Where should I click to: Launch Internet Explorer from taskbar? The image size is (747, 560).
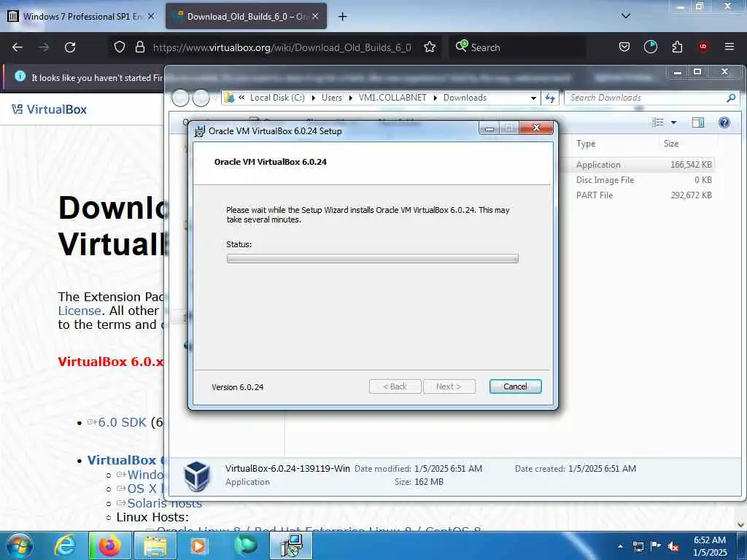point(65,545)
